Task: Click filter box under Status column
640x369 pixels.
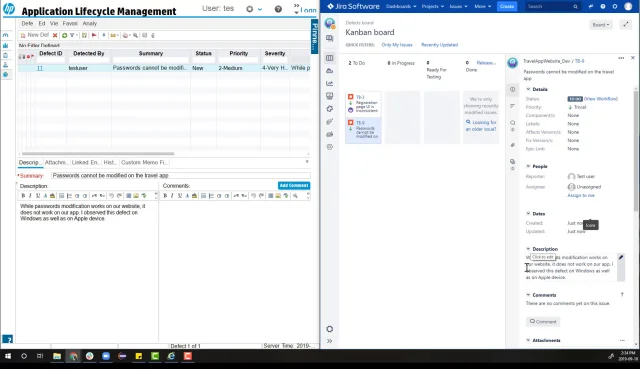Action: click(x=203, y=60)
